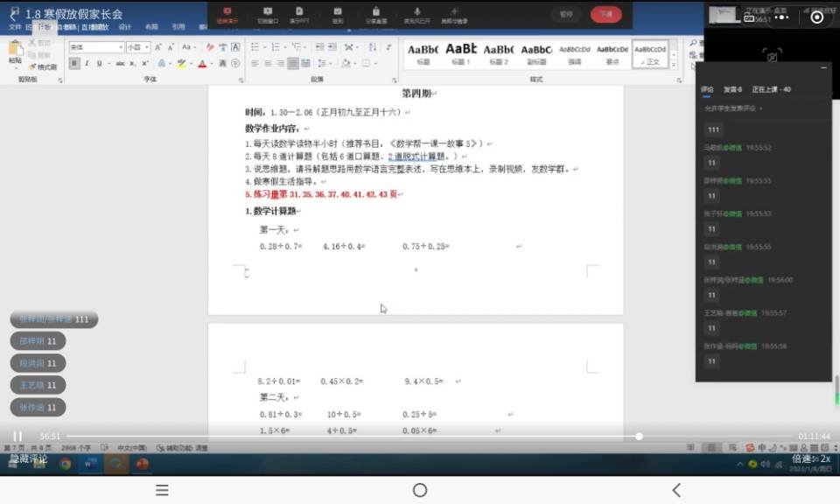Toggle Subscript formatting
840x504 pixels.
[x=133, y=63]
